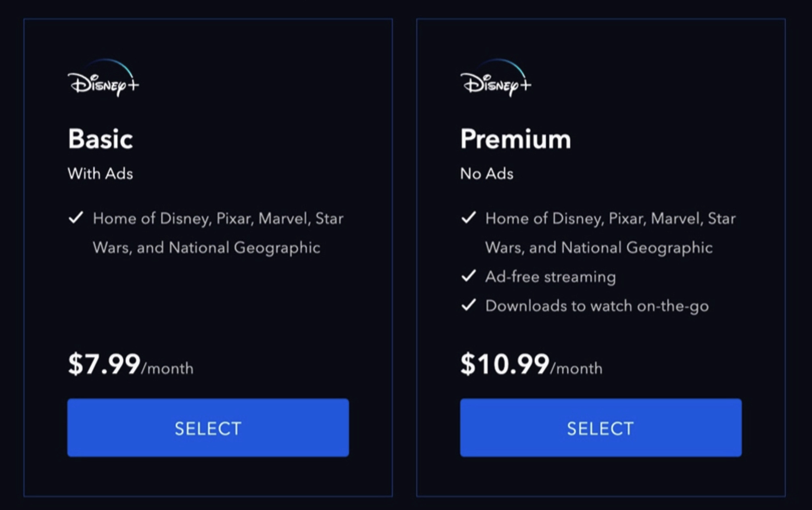Click the $10.99/month price
The image size is (812, 510).
pos(531,364)
